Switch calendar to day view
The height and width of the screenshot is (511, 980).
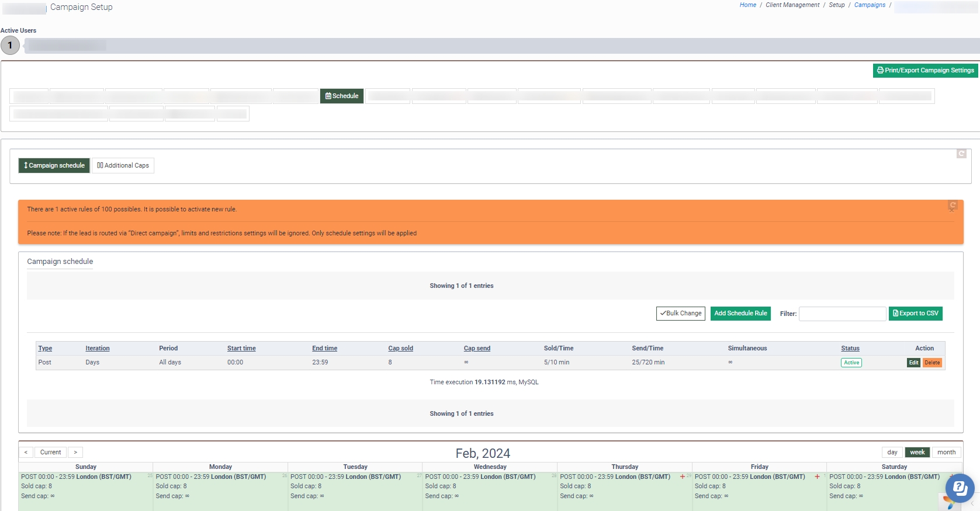tap(892, 452)
